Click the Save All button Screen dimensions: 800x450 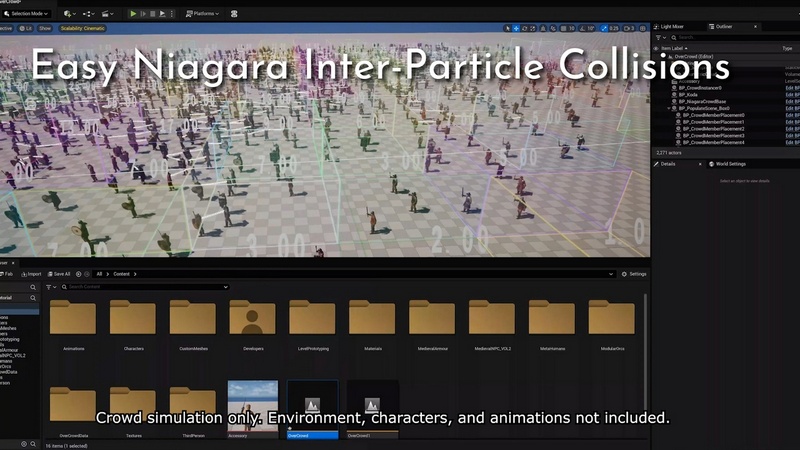click(59, 274)
